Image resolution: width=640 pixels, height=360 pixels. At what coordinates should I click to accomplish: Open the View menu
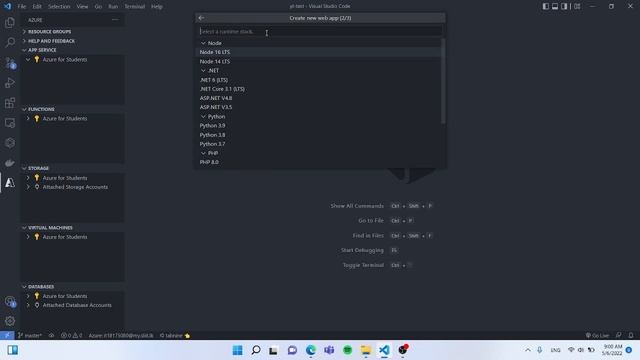coord(82,7)
